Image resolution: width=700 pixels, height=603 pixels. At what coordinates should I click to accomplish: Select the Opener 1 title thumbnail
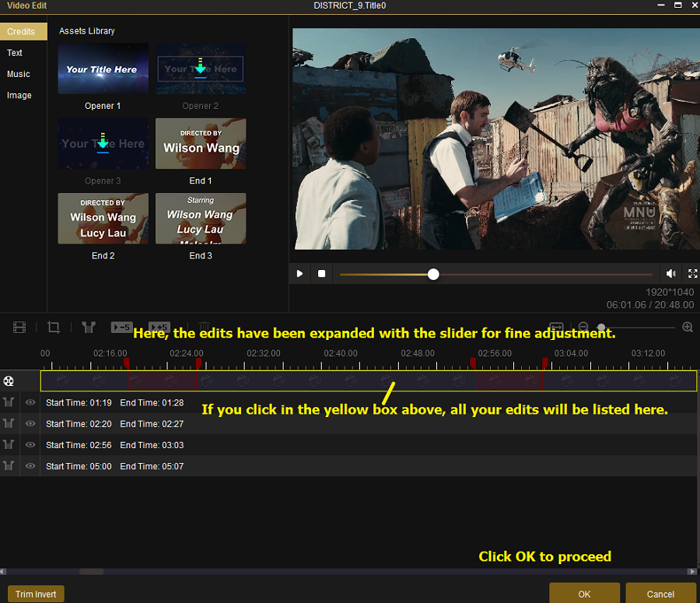point(103,68)
